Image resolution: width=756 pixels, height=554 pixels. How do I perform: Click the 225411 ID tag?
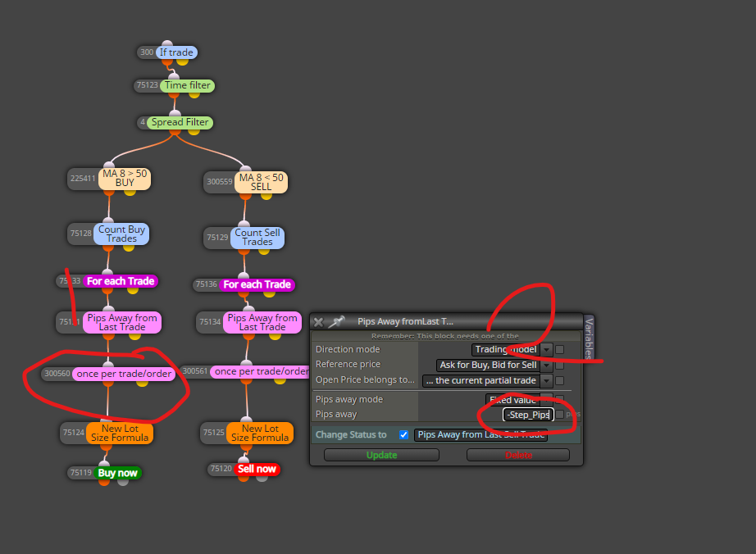(83, 178)
